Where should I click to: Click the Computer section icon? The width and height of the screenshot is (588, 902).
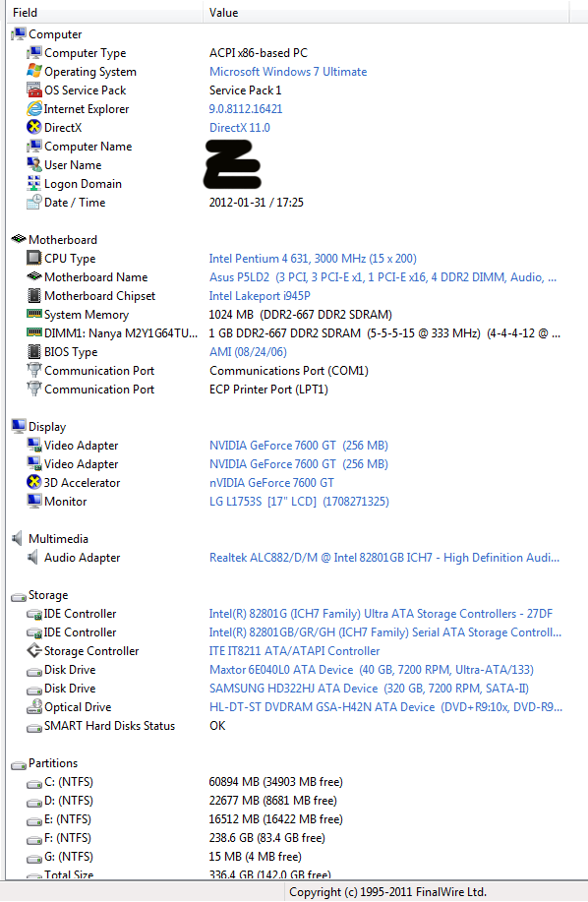(19, 34)
